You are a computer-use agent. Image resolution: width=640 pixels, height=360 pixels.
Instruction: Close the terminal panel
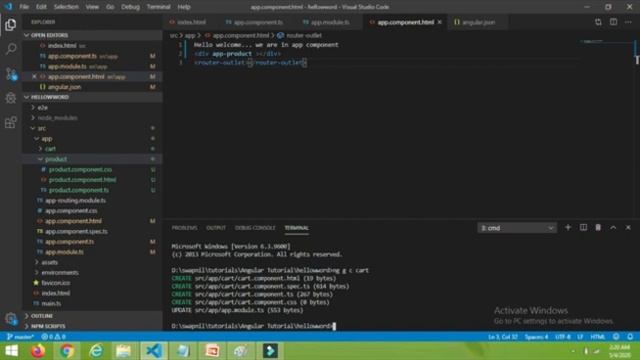[x=628, y=227]
